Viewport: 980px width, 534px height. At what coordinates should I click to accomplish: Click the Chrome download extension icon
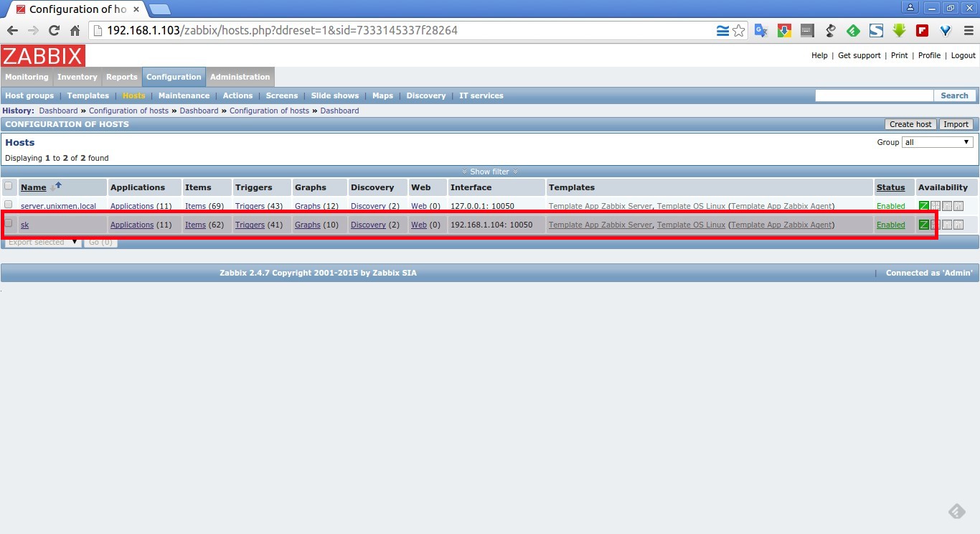pos(784,31)
